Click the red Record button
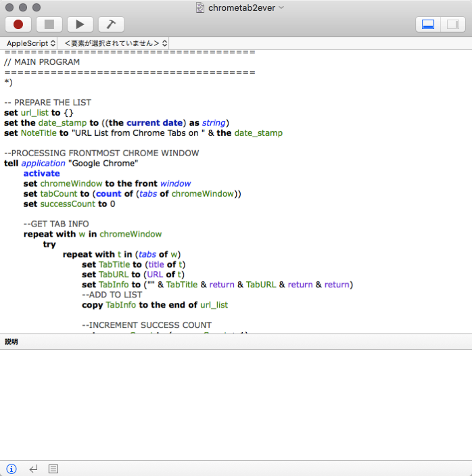Viewport: 472px width, 476px height. tap(18, 24)
